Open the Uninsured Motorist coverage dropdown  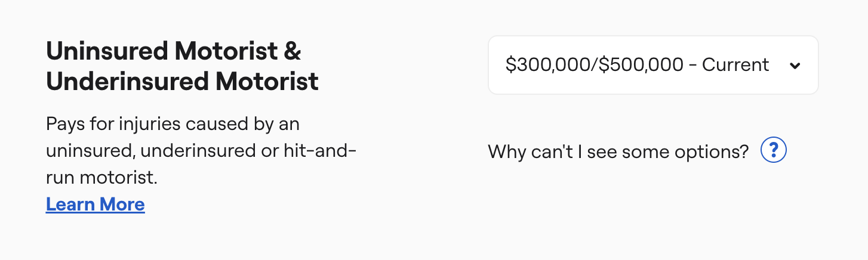[x=652, y=65]
